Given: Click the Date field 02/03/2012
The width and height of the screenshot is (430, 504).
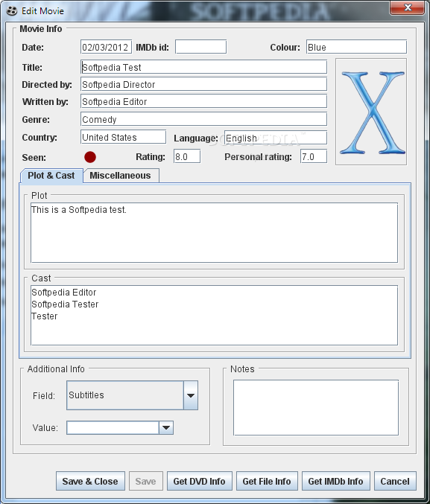Looking at the screenshot, I should pos(107,47).
